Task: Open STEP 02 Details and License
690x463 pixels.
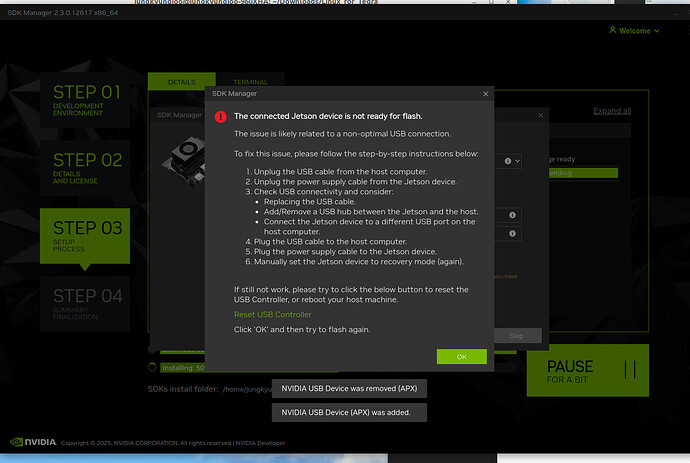Action: click(85, 168)
